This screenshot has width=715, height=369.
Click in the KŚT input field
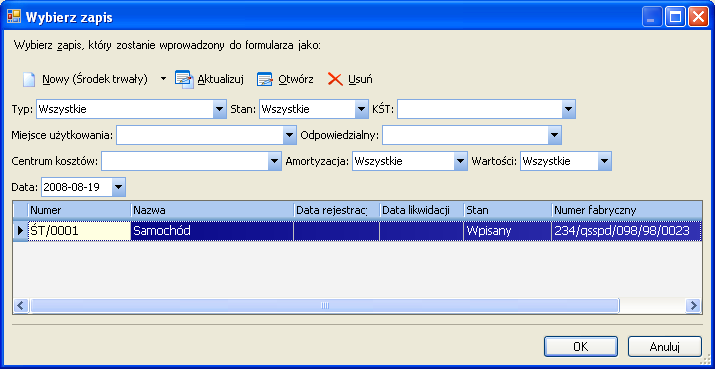[x=480, y=109]
